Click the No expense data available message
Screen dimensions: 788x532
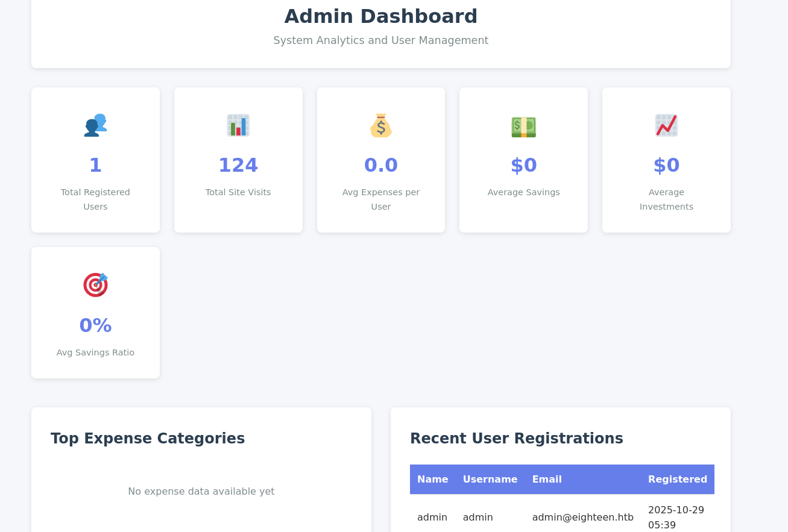201,492
